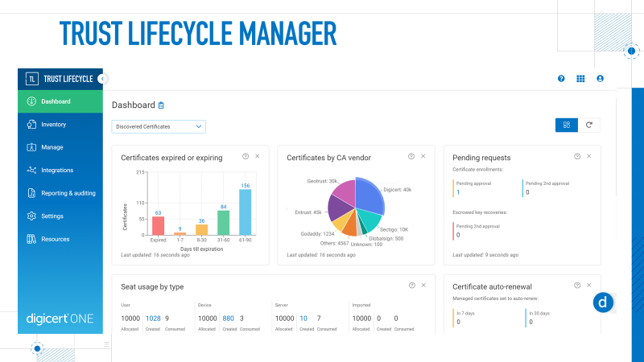This screenshot has height=362, width=644.
Task: Close Certificates by CA vendor widget
Action: 423,156
